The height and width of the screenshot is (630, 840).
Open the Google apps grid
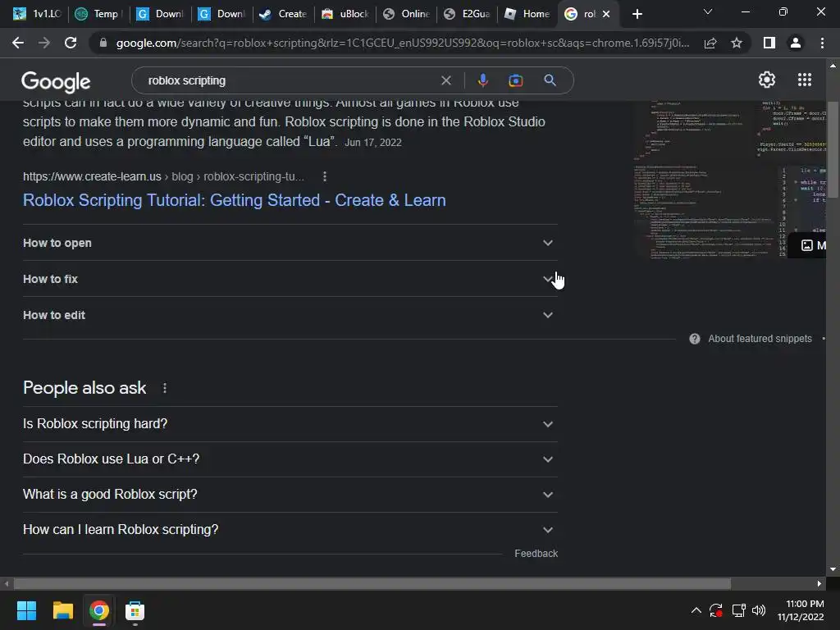(x=805, y=80)
